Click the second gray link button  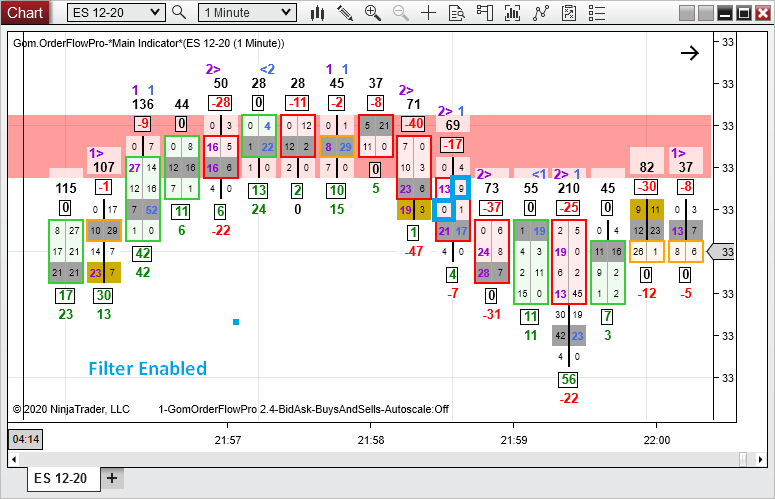point(705,13)
